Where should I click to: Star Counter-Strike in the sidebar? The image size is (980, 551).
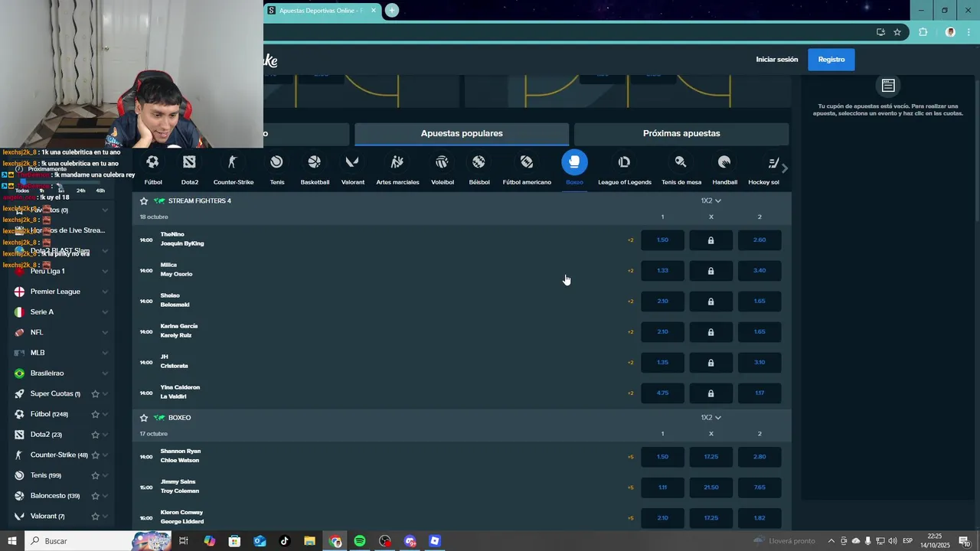96,455
